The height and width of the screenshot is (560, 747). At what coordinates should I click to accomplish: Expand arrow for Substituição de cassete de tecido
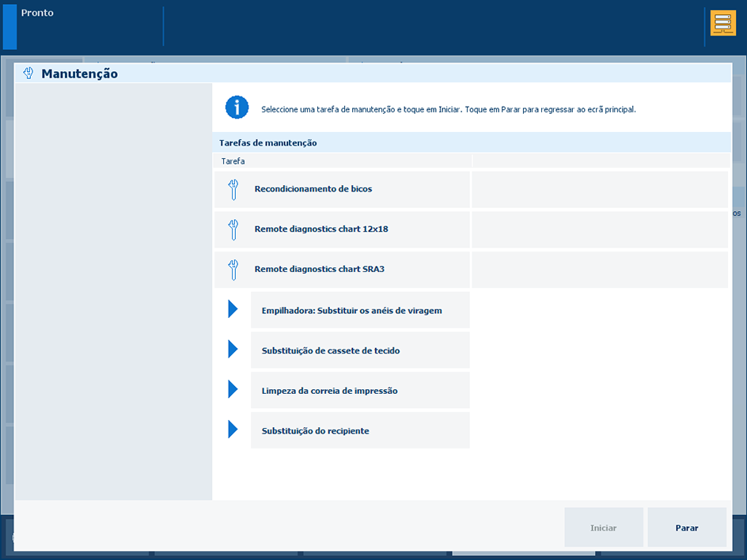(x=233, y=349)
